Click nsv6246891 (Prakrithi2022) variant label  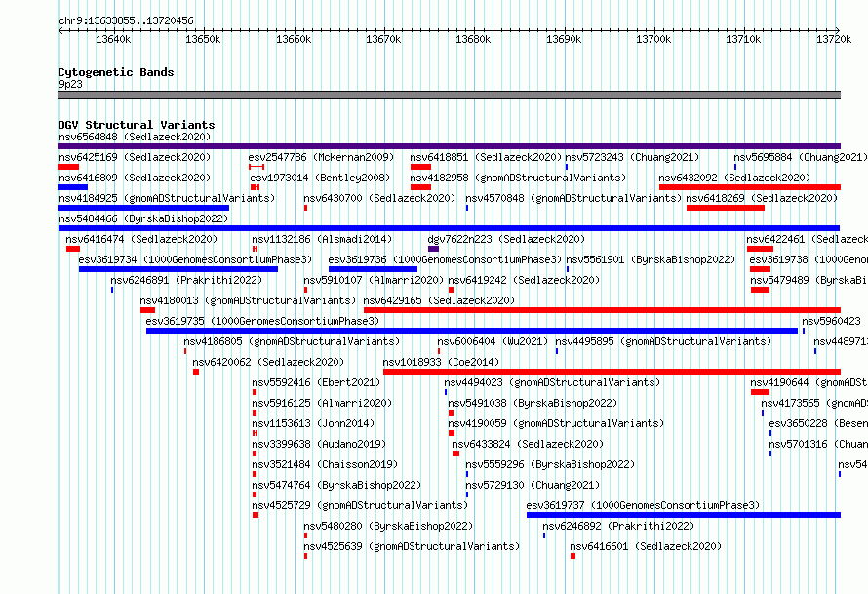coord(186,280)
